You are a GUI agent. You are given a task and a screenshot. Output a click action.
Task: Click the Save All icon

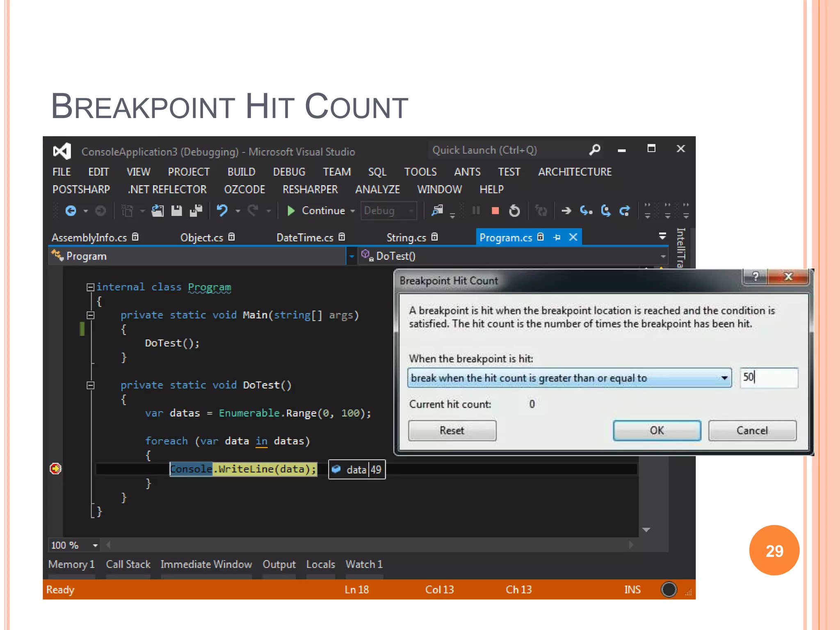tap(196, 211)
